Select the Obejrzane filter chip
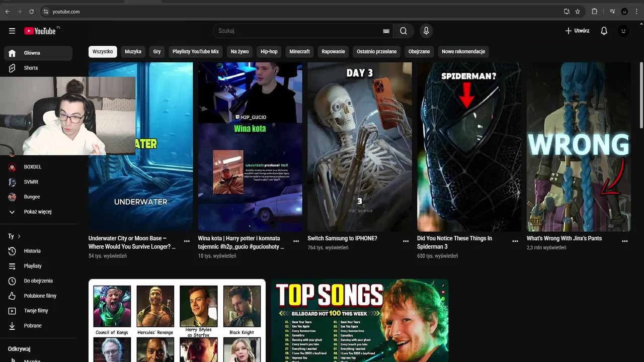This screenshot has width=644, height=362. [x=419, y=51]
